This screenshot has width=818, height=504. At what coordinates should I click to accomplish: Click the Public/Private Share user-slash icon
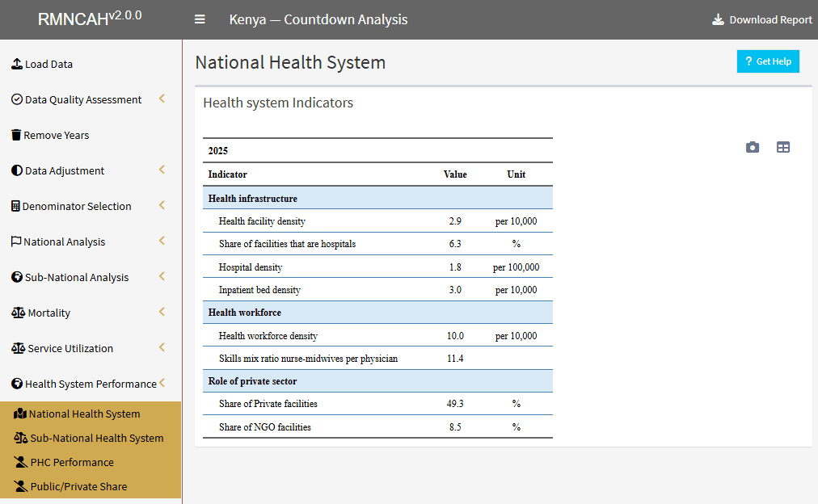point(21,485)
